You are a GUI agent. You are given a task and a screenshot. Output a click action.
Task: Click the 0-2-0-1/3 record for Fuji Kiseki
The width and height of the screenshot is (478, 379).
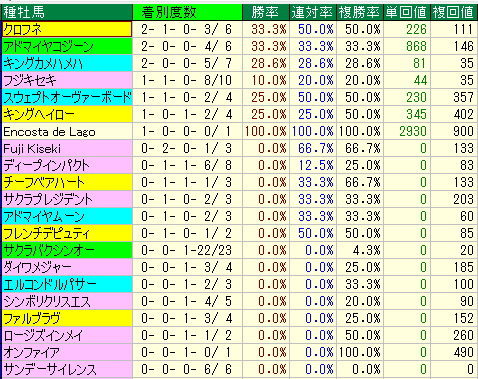186,148
